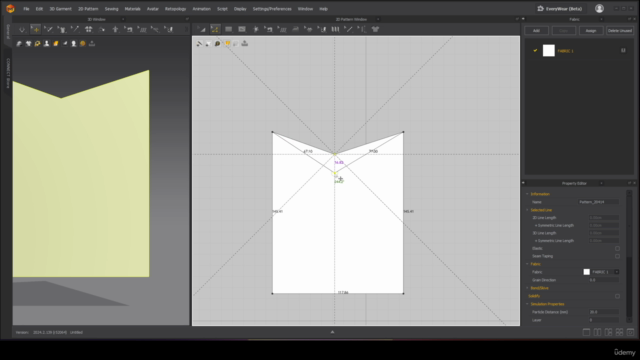The image size is (640, 360).
Task: Open the General side tab
Action: pos(8,31)
